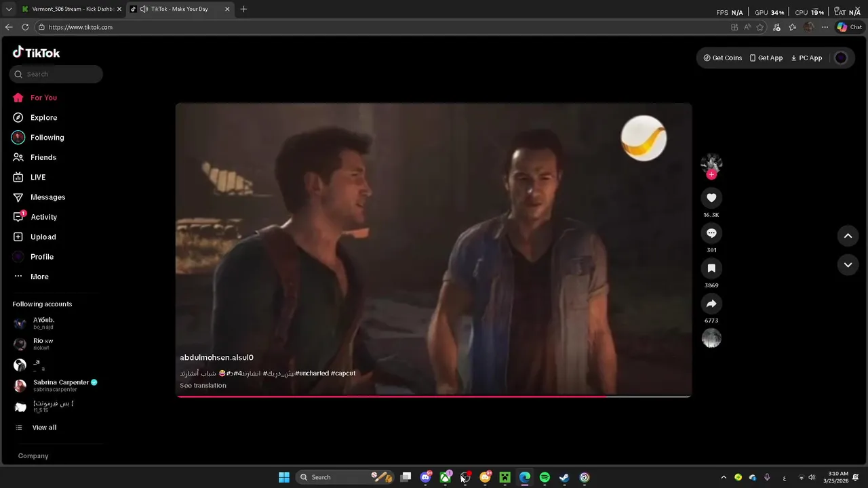This screenshot has width=868, height=488.
Task: Click the Company footer heading
Action: click(x=33, y=456)
